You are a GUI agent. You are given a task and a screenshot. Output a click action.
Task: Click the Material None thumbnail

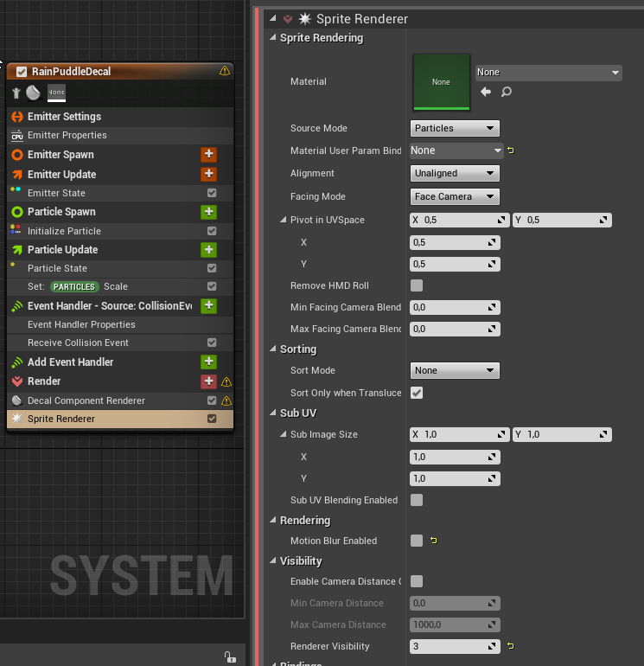(x=442, y=82)
